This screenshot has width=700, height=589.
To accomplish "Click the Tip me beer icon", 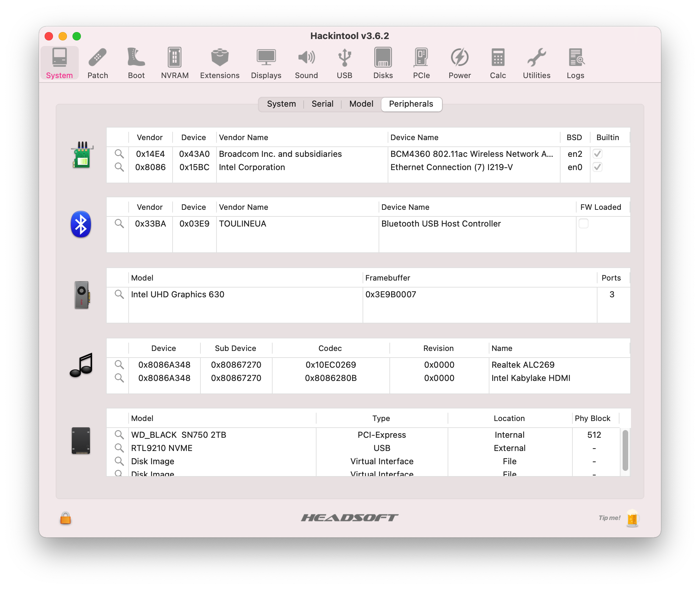I will 632,518.
